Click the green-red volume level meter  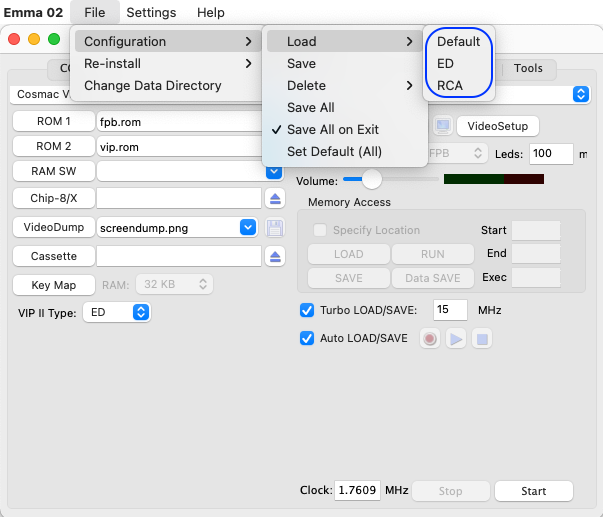pyautogui.click(x=494, y=179)
